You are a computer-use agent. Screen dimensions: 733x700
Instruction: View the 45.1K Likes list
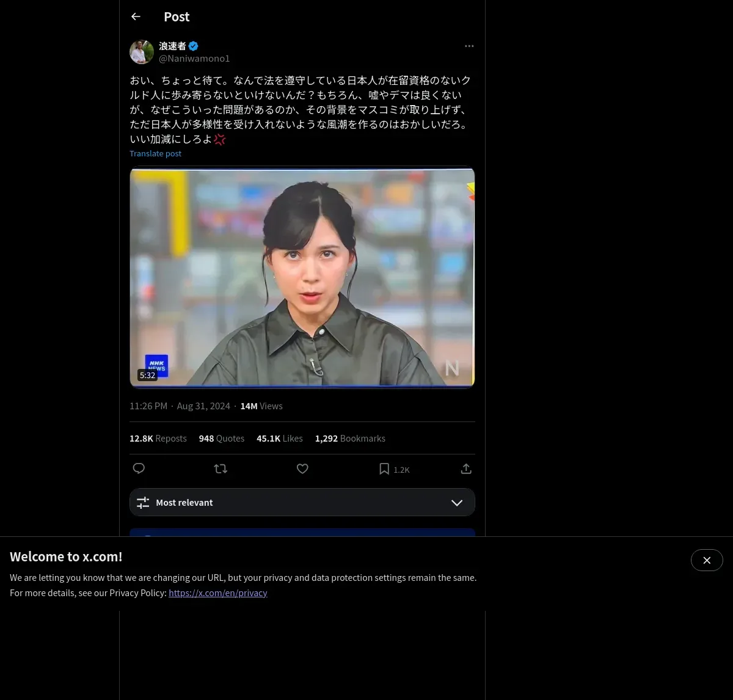click(x=280, y=439)
